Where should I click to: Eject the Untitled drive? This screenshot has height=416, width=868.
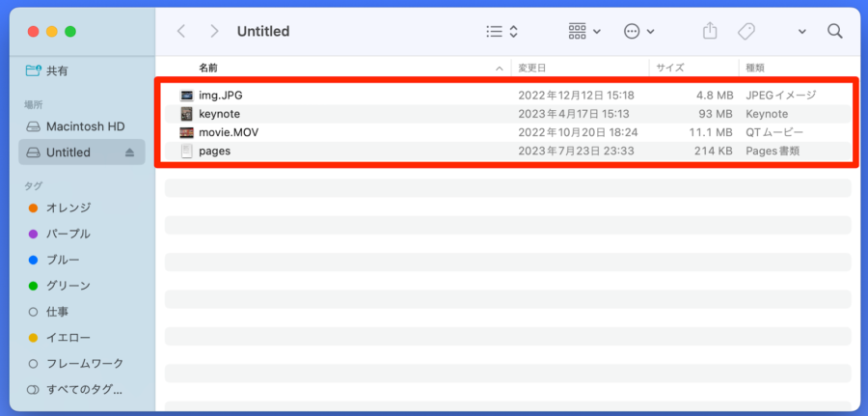pos(129,153)
